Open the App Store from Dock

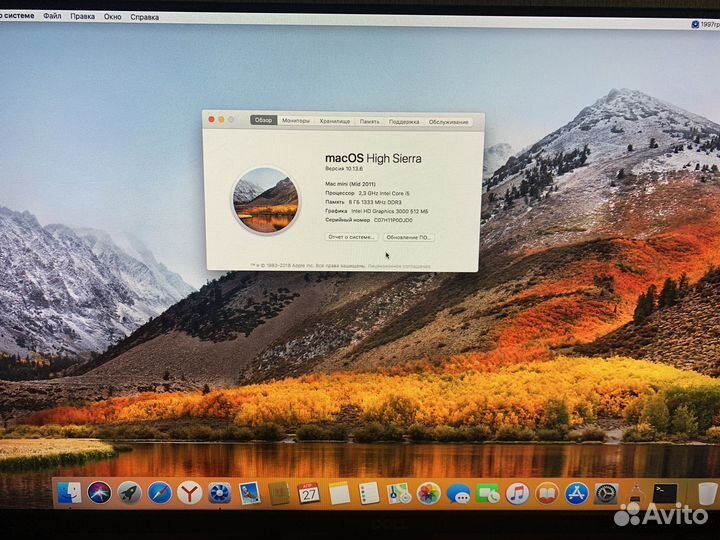pos(576,494)
